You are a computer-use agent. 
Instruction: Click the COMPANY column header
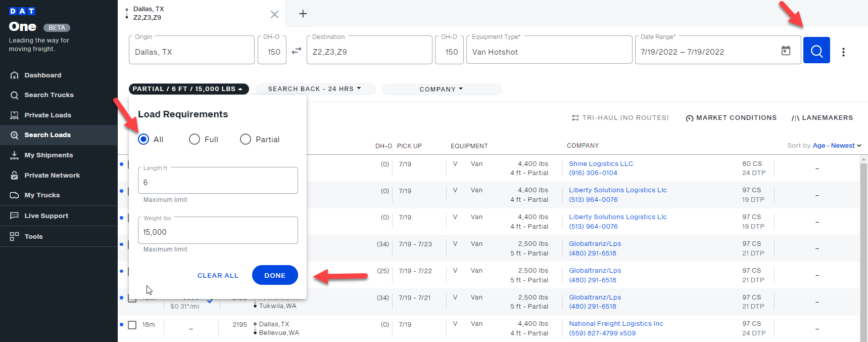point(583,146)
